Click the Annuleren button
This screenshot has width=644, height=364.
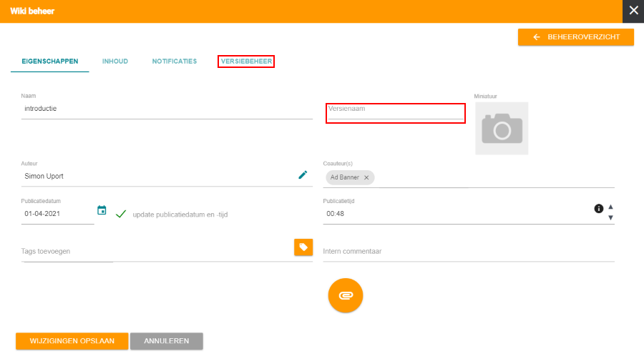[166, 341]
